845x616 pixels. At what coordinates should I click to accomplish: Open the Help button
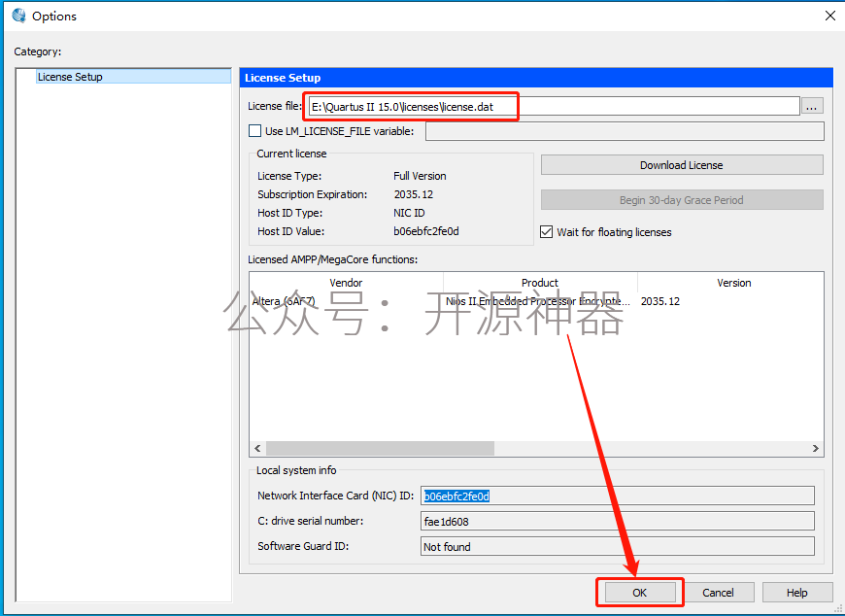coord(797,593)
